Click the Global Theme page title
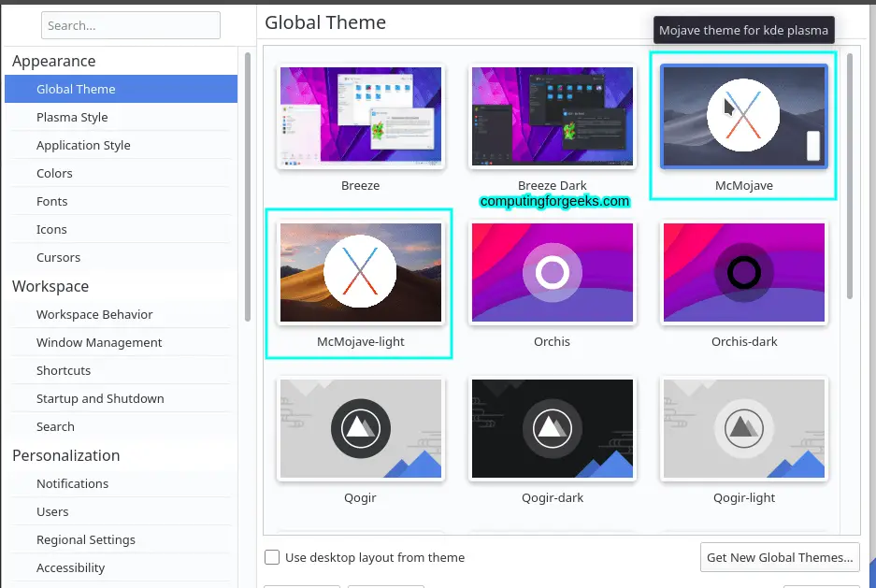Viewport: 876px width, 588px height. pos(325,22)
